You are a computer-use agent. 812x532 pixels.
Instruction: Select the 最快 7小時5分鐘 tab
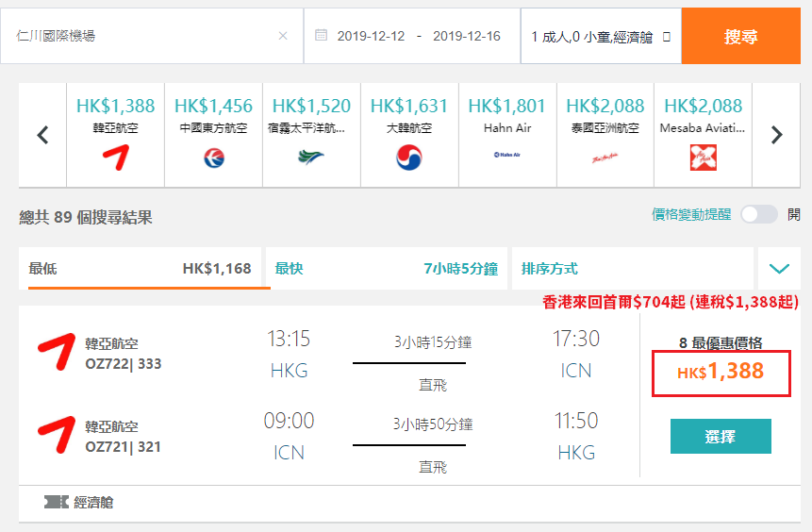(387, 268)
